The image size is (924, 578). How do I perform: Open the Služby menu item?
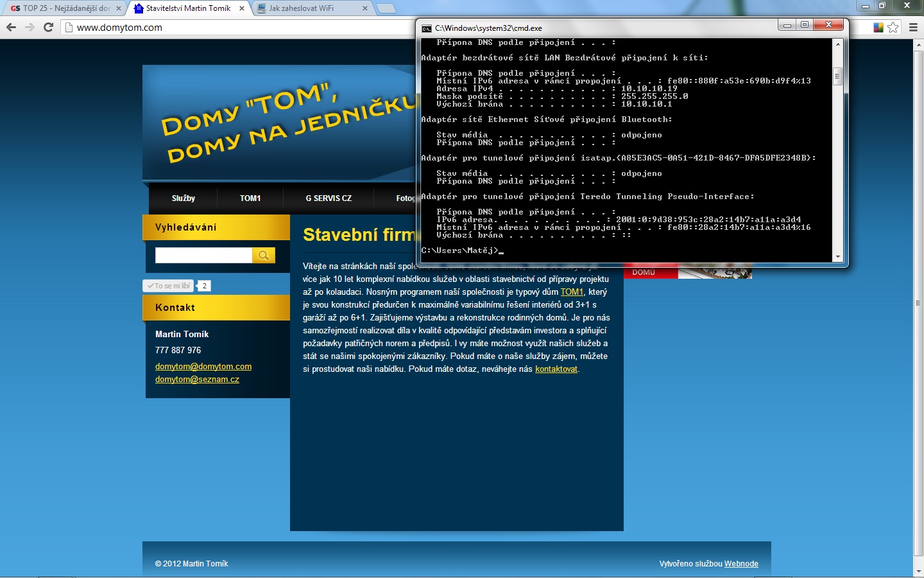tap(184, 198)
